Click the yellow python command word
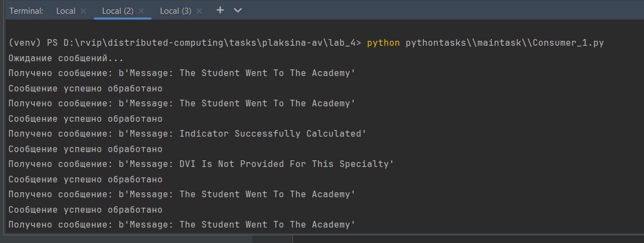The width and height of the screenshot is (644, 243). pyautogui.click(x=383, y=43)
